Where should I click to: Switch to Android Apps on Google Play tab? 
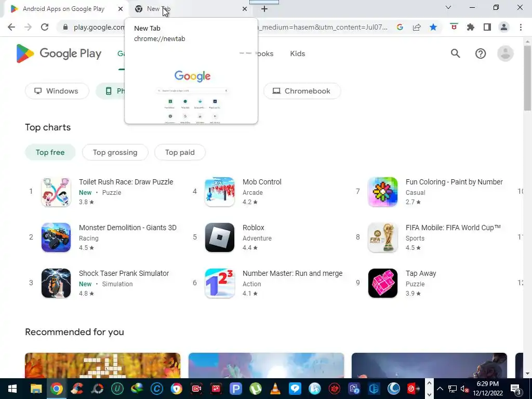point(63,9)
